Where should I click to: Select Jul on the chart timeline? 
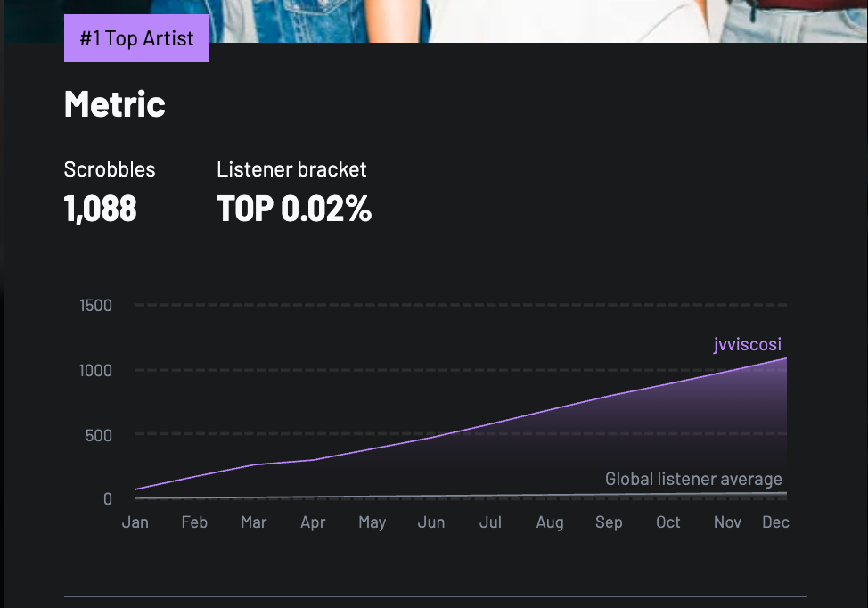pyautogui.click(x=490, y=522)
